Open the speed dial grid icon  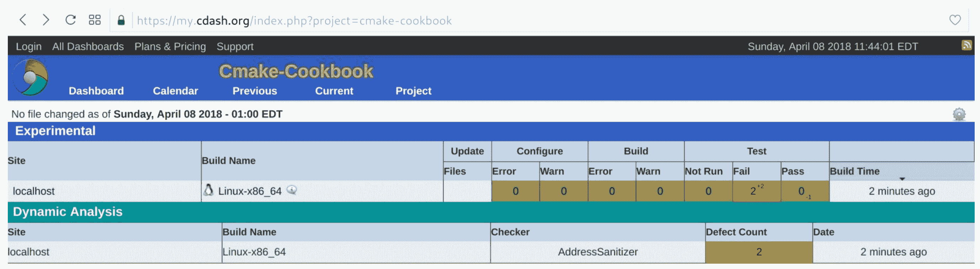(x=94, y=20)
